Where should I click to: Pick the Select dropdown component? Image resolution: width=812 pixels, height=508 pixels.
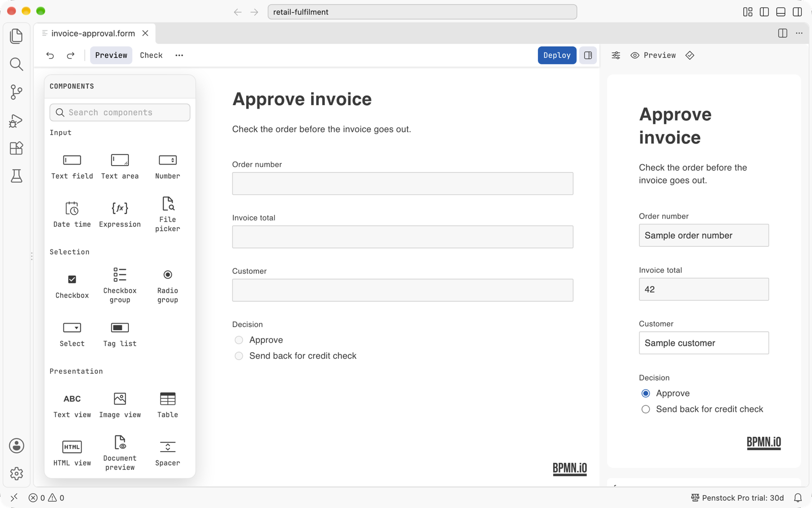click(x=72, y=334)
